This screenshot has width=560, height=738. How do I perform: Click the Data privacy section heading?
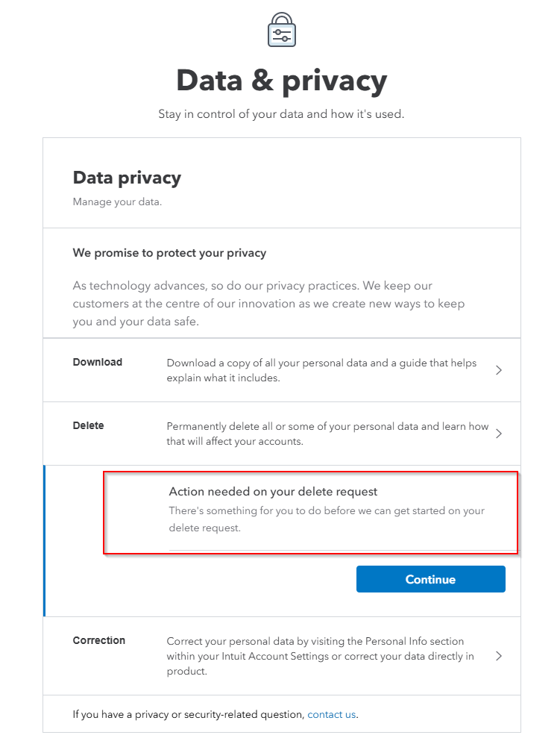pos(127,178)
